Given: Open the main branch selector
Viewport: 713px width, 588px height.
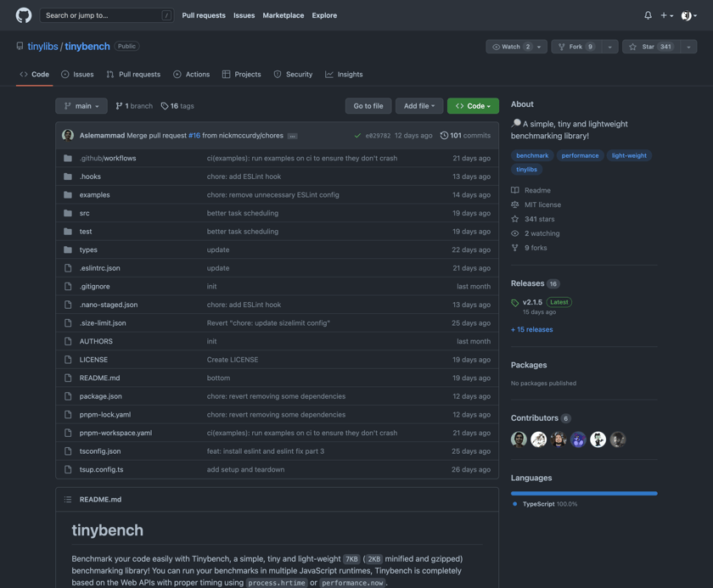Looking at the screenshot, I should (x=81, y=106).
